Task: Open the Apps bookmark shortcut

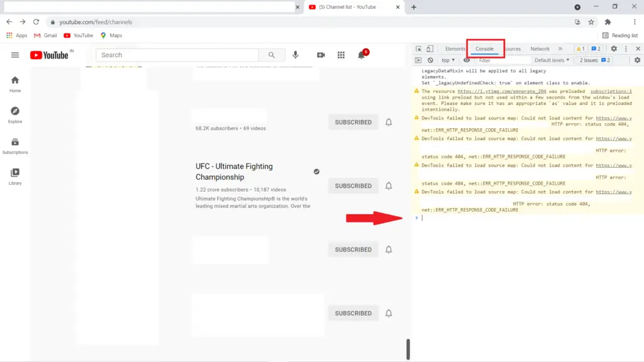Action: coord(16,35)
